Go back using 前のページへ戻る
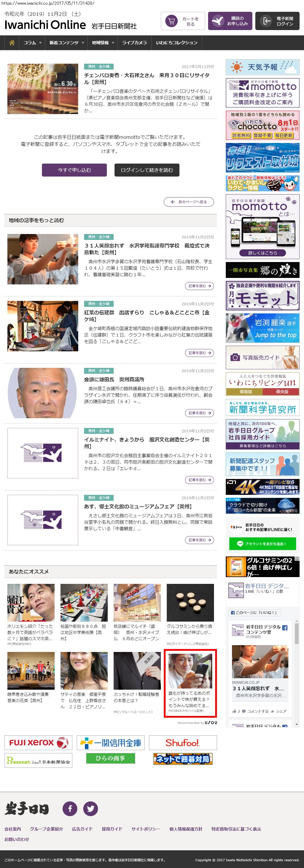Screen dimensions: 304x868 [189, 202]
